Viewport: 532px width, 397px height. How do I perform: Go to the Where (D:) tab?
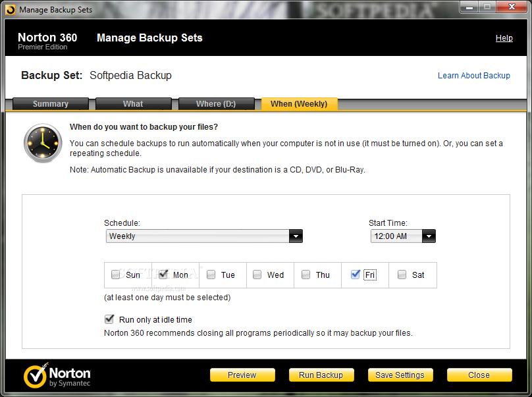coord(216,104)
